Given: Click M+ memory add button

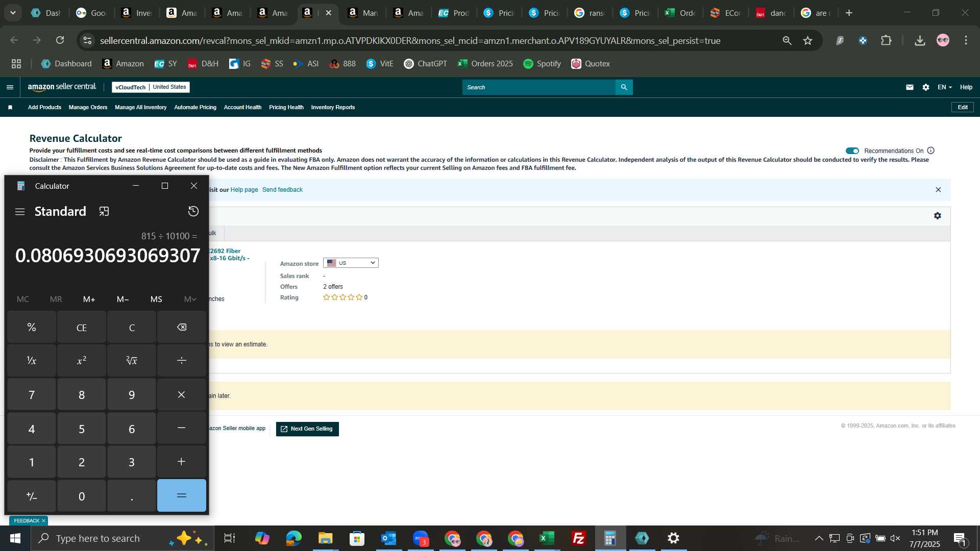Looking at the screenshot, I should point(89,299).
